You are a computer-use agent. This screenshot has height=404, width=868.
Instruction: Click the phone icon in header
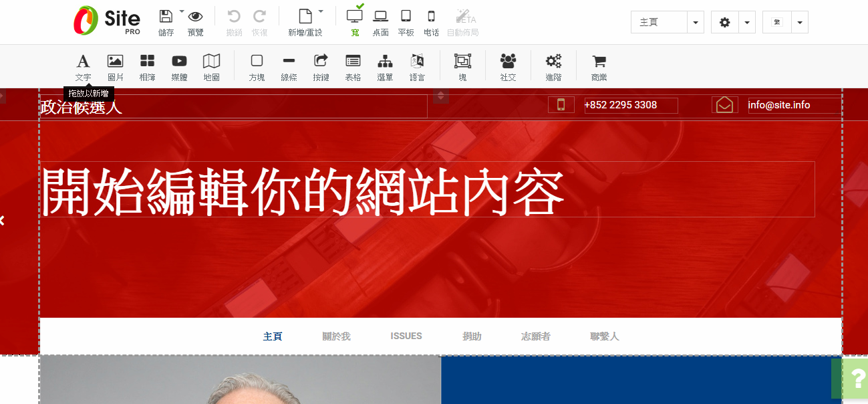click(x=561, y=104)
